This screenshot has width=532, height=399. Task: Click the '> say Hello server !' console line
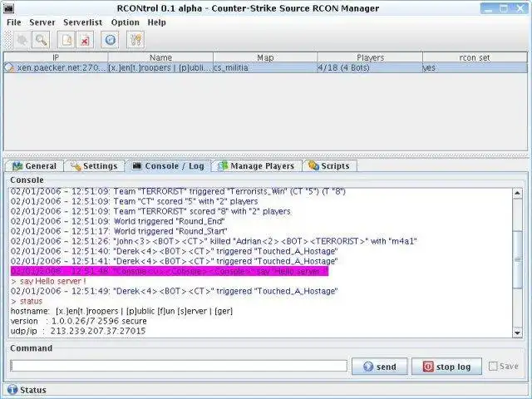coord(48,281)
